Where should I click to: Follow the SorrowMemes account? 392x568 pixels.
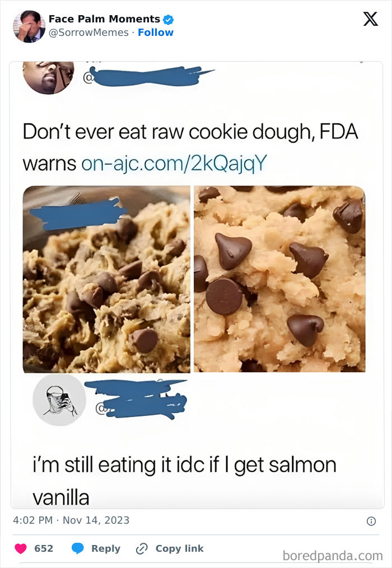click(156, 33)
